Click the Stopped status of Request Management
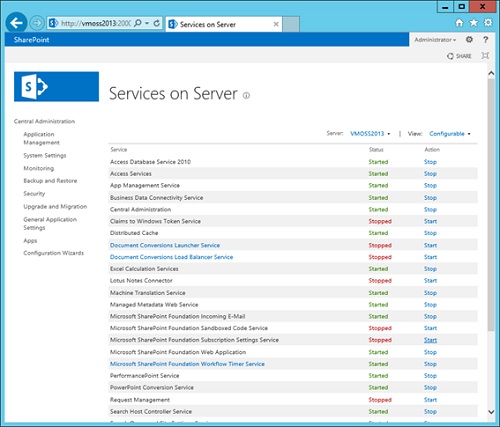 pos(380,400)
